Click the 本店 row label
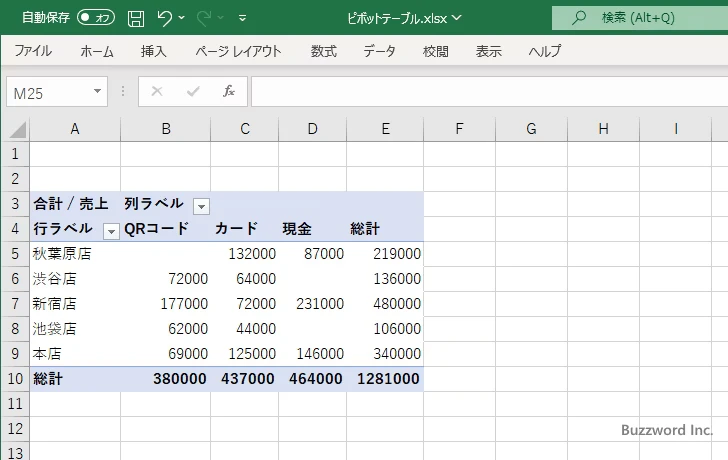 tap(75, 354)
